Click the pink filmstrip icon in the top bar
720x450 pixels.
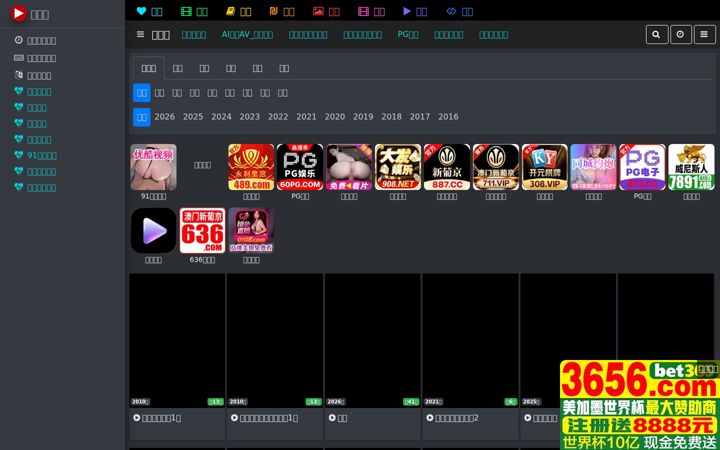363,11
